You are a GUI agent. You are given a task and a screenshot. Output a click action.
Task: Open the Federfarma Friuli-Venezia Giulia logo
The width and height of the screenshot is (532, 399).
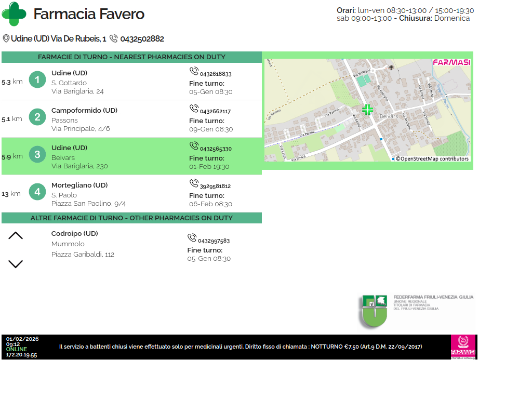416,311
